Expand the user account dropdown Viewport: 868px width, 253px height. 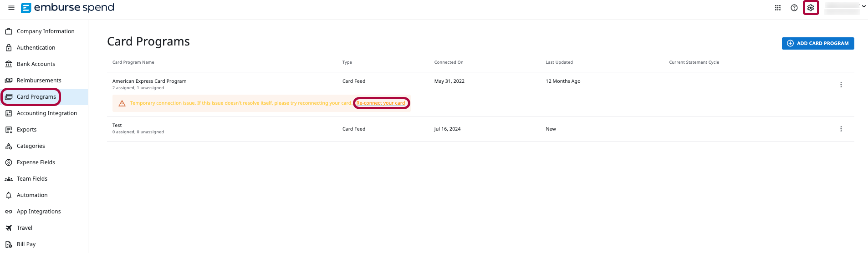coord(863,6)
